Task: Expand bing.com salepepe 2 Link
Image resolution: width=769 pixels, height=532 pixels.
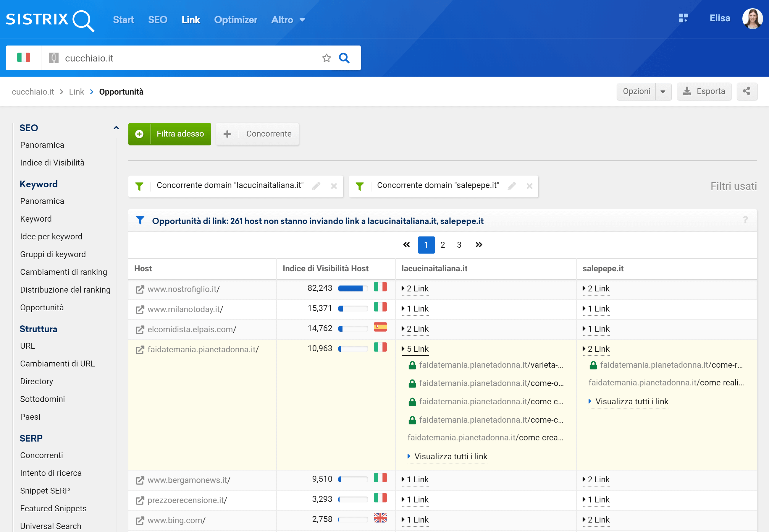Action: [x=596, y=520]
